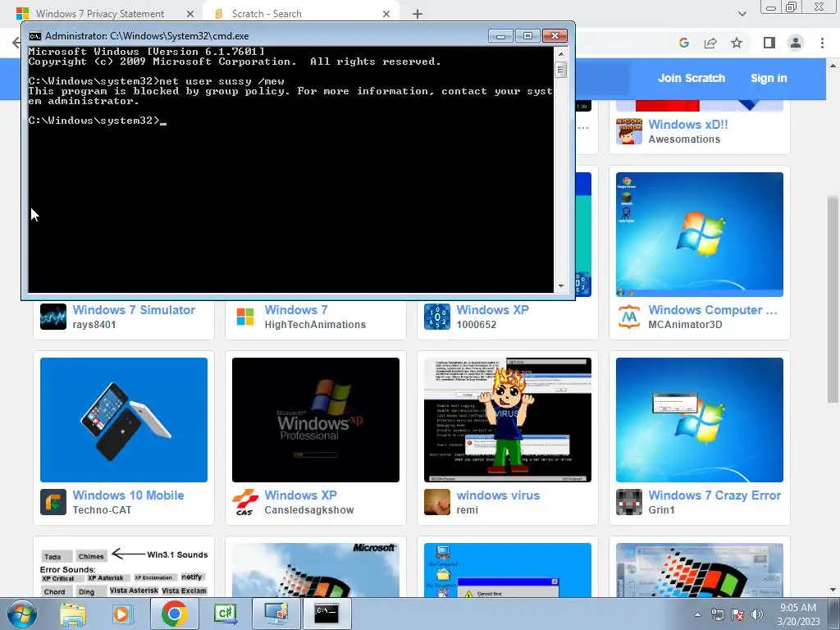Click the cmd window scroll-up arrow
Screen dimensions: 840x630
[561, 53]
